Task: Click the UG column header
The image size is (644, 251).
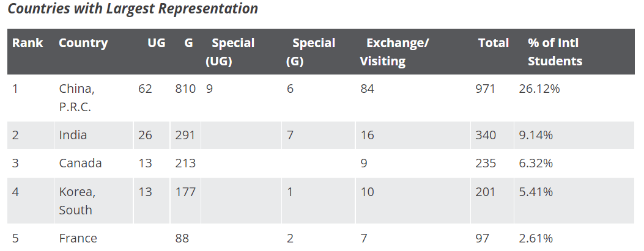Action: coord(156,43)
